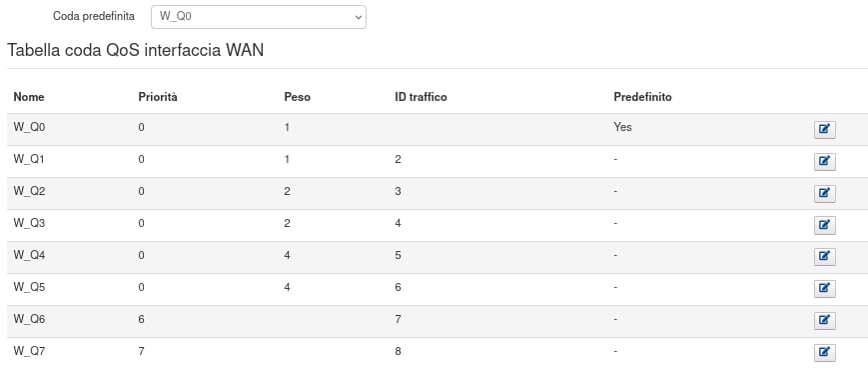Click Tabella coda QoS interfaccia WAN heading
Screen dimensions: 868x376
135,50
